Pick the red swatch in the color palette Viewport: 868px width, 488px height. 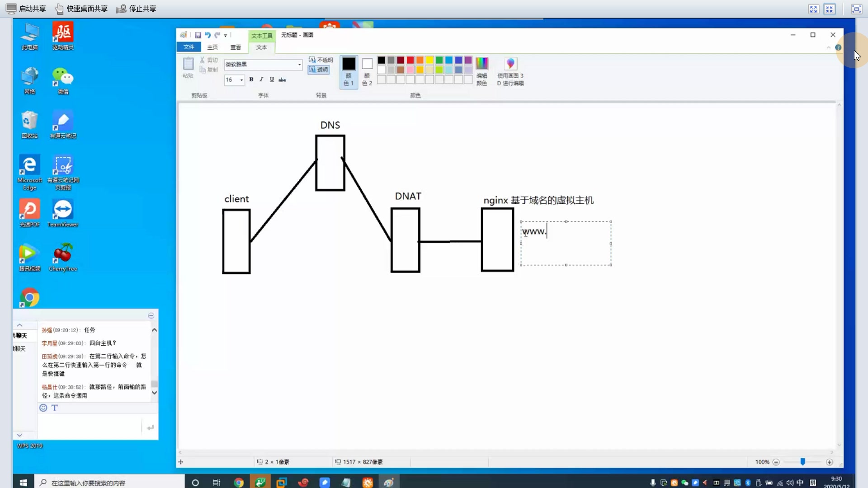[x=410, y=60]
